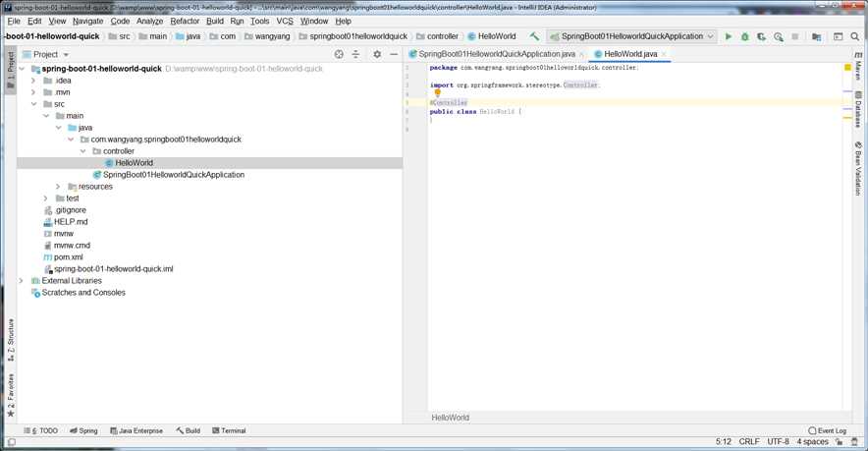Image resolution: width=868 pixels, height=451 pixels.
Task: Start debugging with the green bug icon
Action: [x=745, y=36]
